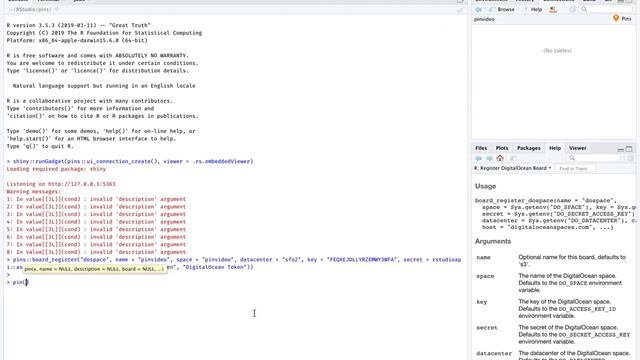The image size is (640, 360).
Task: Click the 'secret' argument name in Help
Action: [x=487, y=328]
